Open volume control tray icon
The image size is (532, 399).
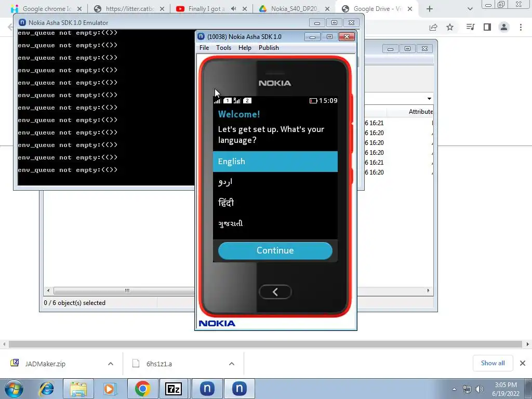480,389
